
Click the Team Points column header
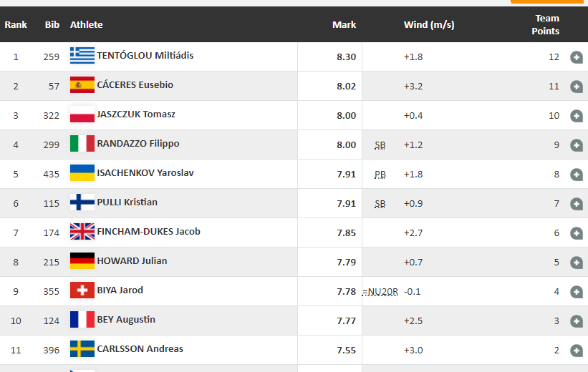[x=546, y=25]
